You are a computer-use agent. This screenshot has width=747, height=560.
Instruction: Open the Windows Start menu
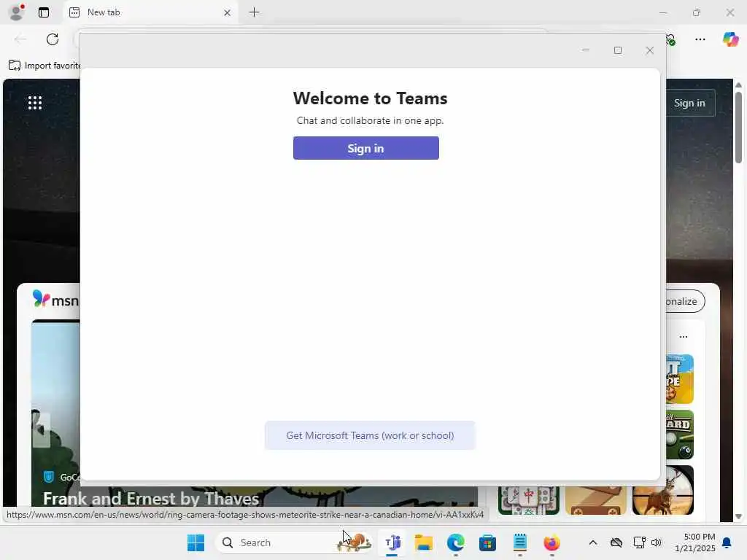[196, 542]
